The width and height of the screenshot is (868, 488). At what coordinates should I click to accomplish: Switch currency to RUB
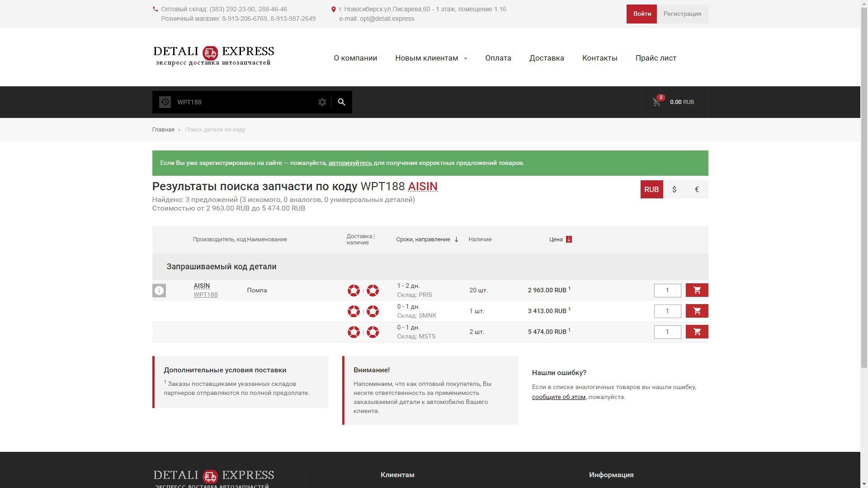click(651, 189)
